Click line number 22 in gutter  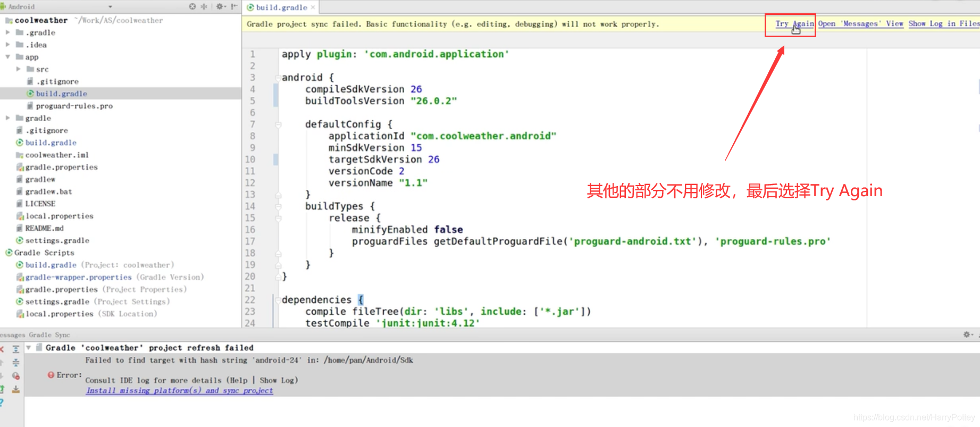pyautogui.click(x=250, y=300)
